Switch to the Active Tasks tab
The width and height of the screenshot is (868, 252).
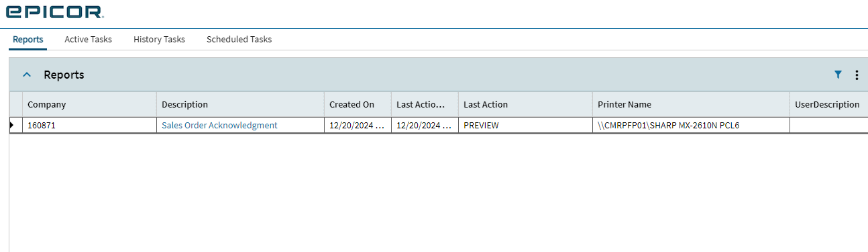point(88,40)
